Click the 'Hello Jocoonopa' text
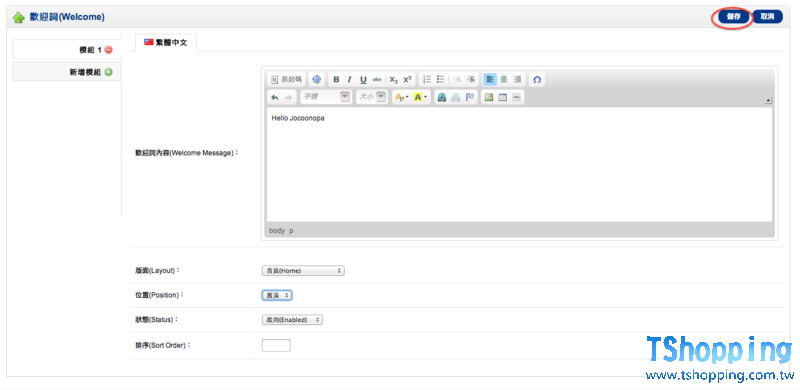The height and width of the screenshot is (390, 800). pyautogui.click(x=298, y=118)
